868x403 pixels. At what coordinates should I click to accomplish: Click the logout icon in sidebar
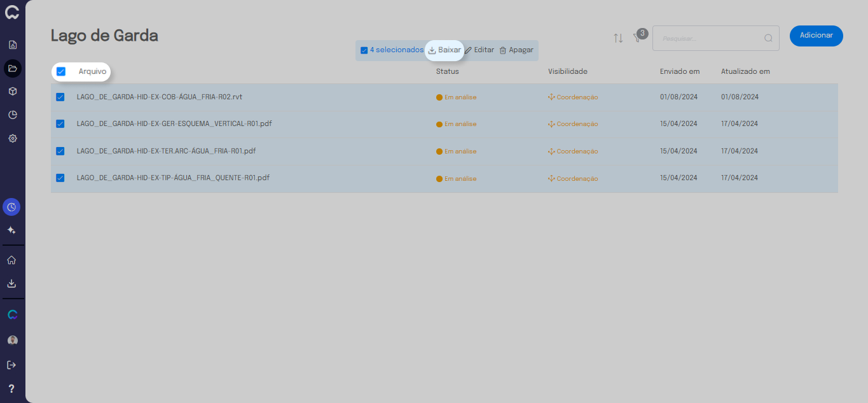coord(11,365)
